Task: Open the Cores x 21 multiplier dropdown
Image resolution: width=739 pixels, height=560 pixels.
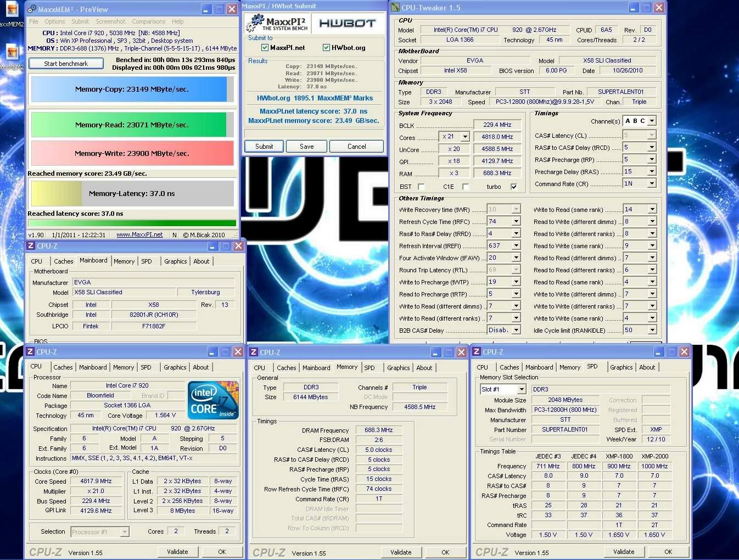Action: (x=465, y=137)
